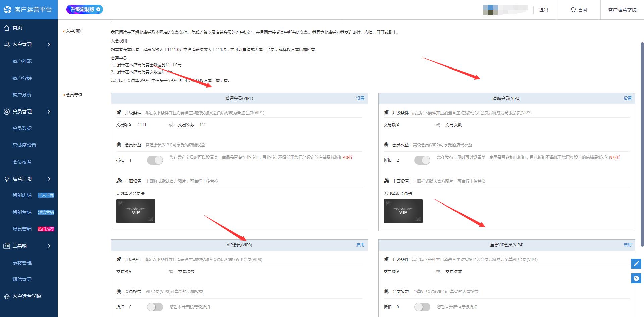
Task: Click the rocket icon in VIP会员(VIP3) card
Action: tap(119, 259)
